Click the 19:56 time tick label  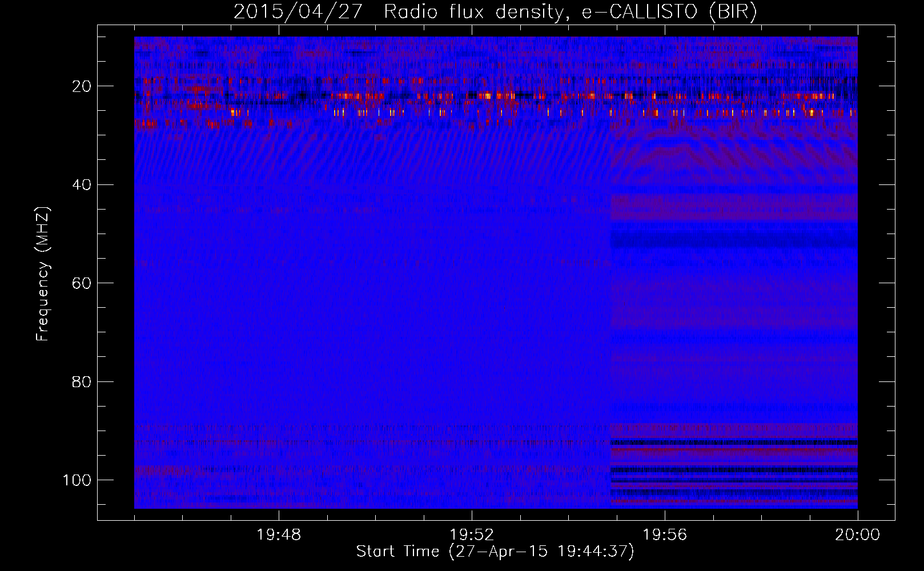(x=665, y=535)
